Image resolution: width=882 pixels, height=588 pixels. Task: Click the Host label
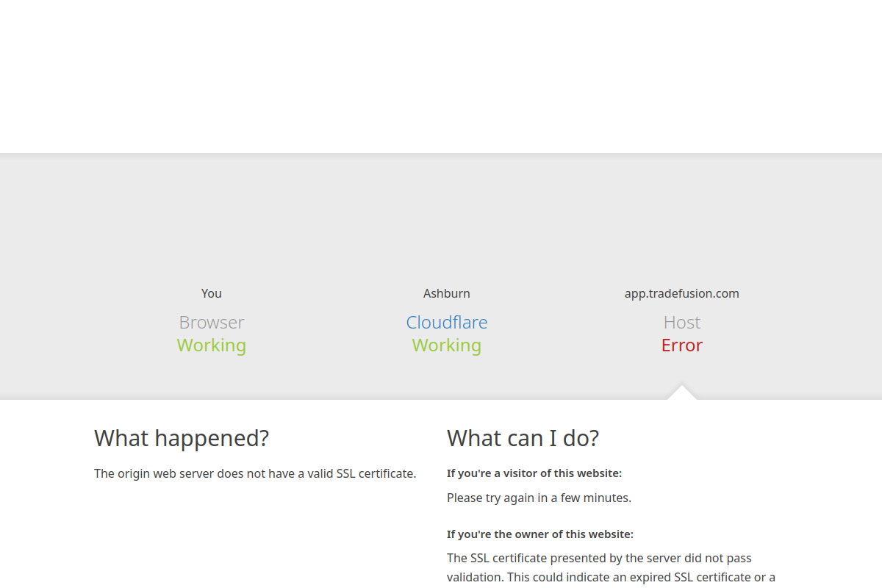click(x=681, y=323)
